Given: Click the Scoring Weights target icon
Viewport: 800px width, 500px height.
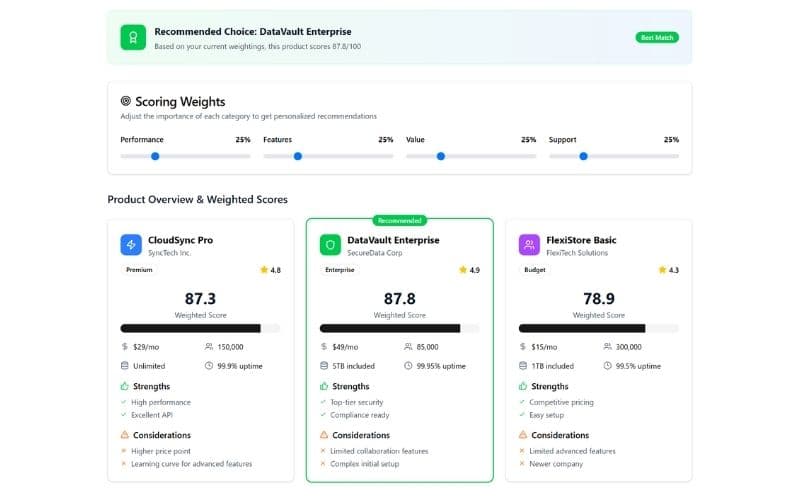Looking at the screenshot, I should click(x=126, y=101).
